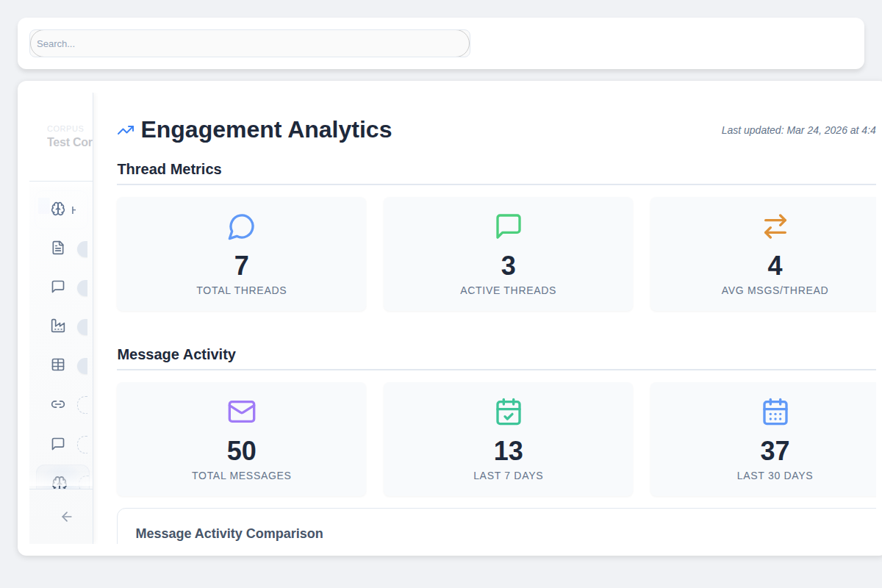
Task: Open the document icon in the sidebar
Action: point(58,248)
